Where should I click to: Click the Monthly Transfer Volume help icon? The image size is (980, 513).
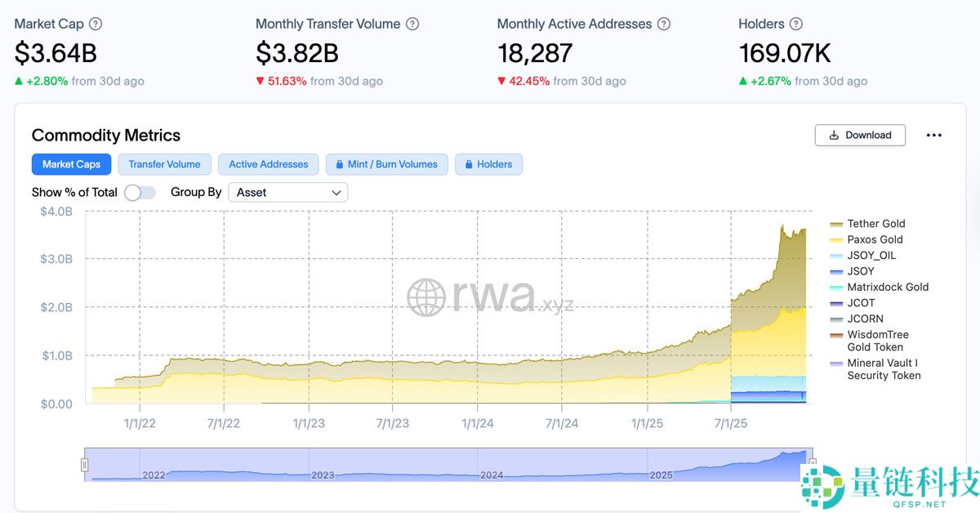point(412,25)
